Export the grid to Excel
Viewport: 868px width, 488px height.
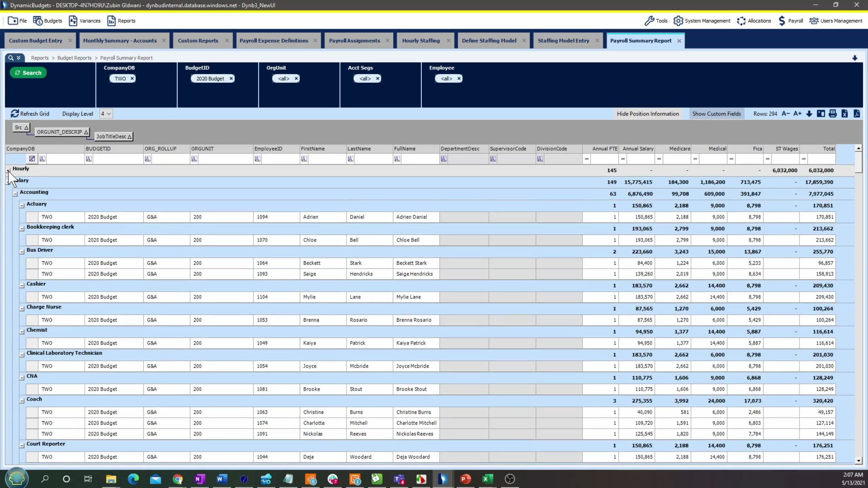845,114
